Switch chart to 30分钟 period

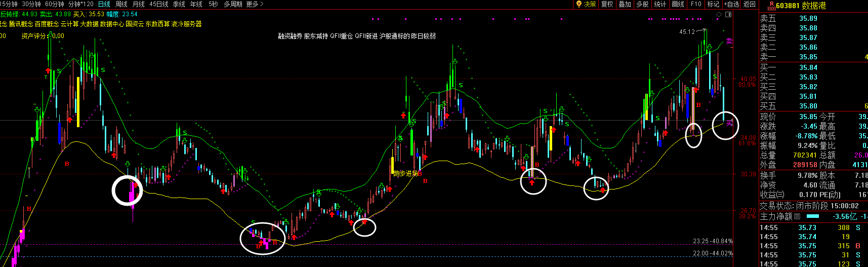31,4
